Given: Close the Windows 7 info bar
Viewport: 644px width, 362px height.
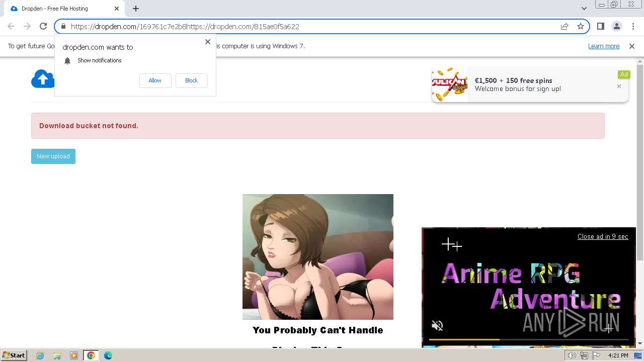Looking at the screenshot, I should [x=632, y=46].
